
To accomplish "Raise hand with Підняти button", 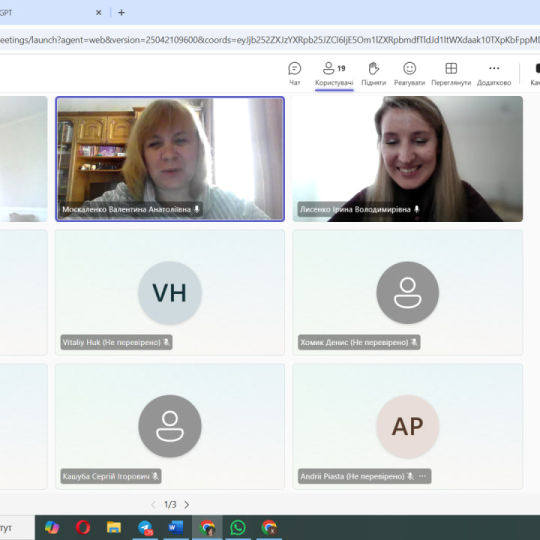I will (374, 73).
